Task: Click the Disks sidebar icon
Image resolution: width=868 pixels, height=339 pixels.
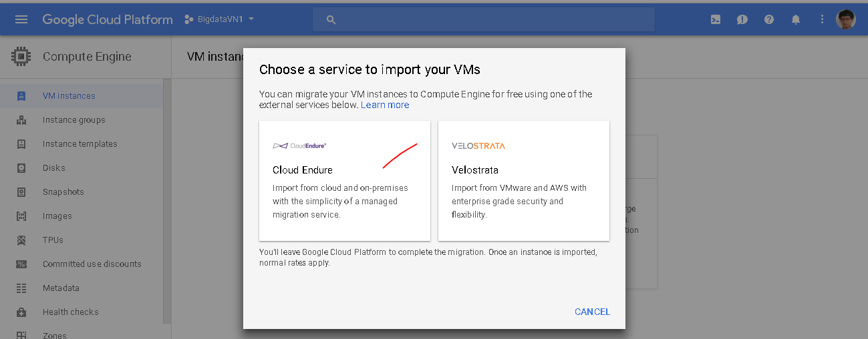Action: tap(21, 168)
